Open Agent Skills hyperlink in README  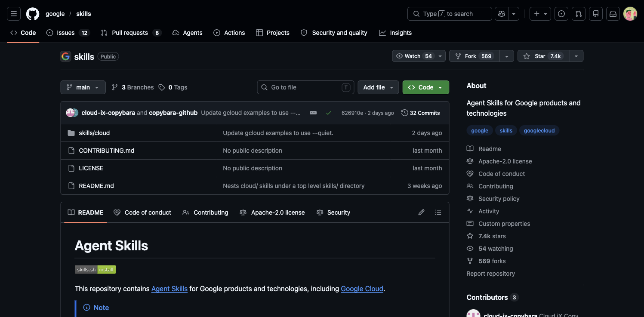coord(169,289)
